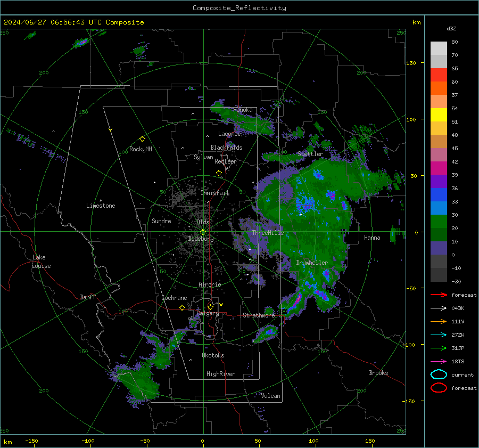
Task: Click the yellow diamond marker near RockyMH
Action: pos(142,139)
